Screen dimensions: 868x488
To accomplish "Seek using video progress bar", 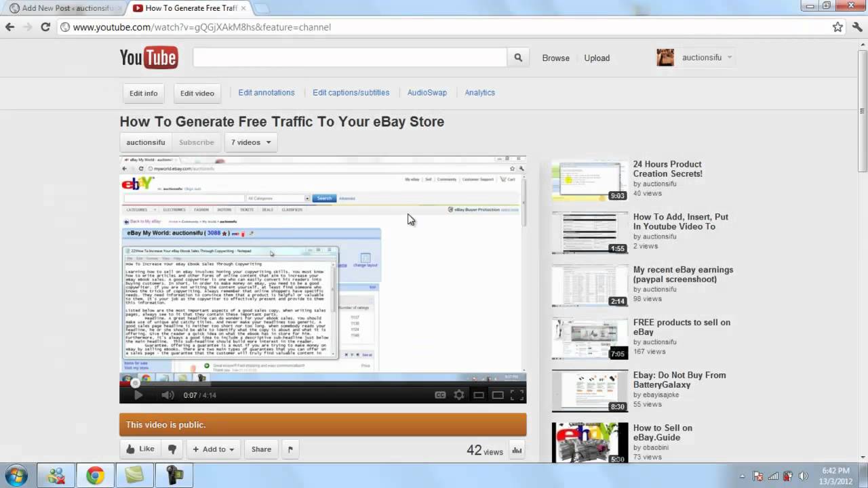I will click(x=323, y=383).
